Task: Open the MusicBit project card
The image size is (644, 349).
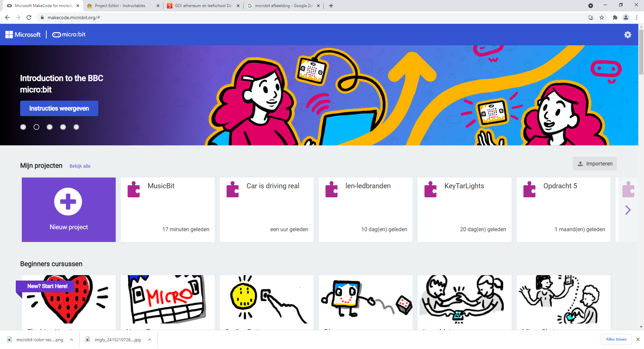Action: (x=168, y=210)
